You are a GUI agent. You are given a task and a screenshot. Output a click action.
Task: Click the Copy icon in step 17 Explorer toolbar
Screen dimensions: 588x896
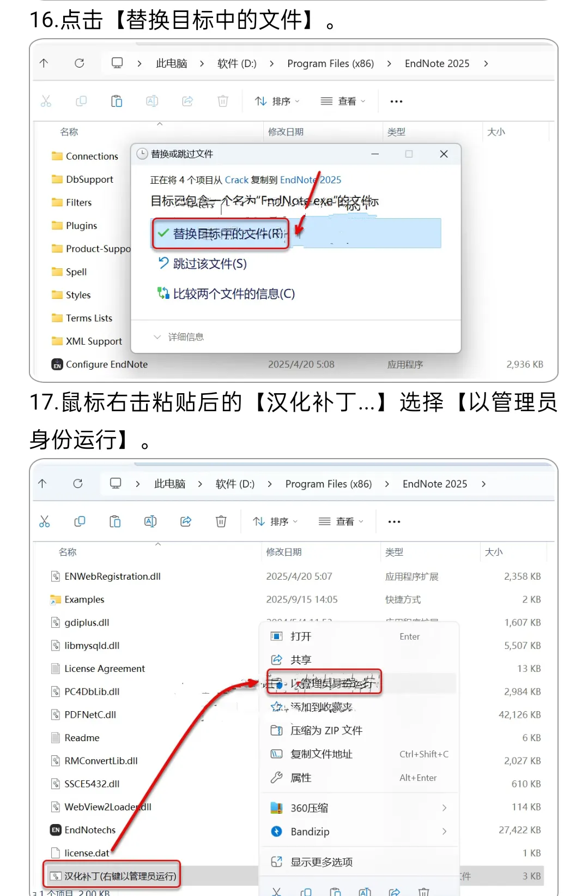point(80,522)
